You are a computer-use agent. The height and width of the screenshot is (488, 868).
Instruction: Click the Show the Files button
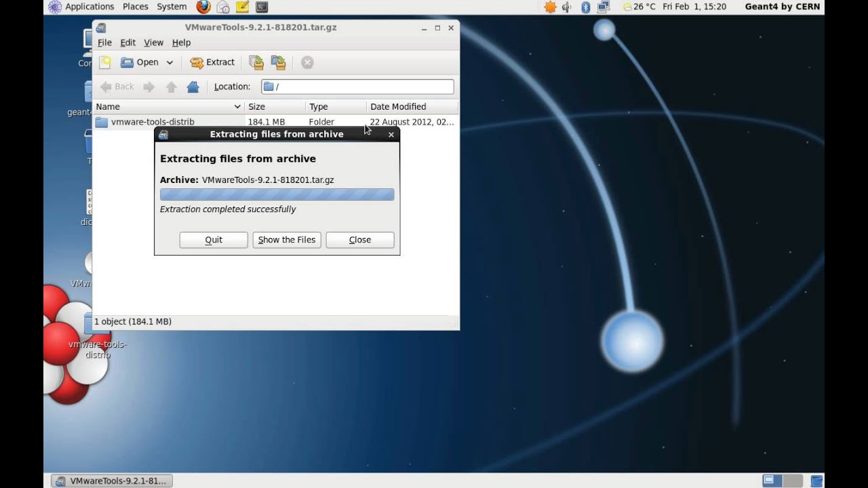point(287,240)
